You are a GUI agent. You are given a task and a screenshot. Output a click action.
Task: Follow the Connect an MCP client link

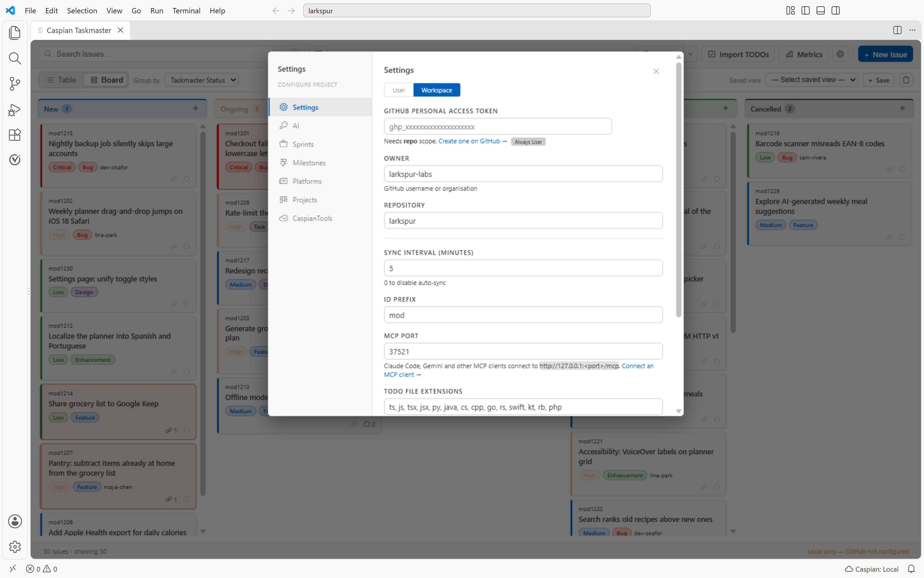[519, 370]
